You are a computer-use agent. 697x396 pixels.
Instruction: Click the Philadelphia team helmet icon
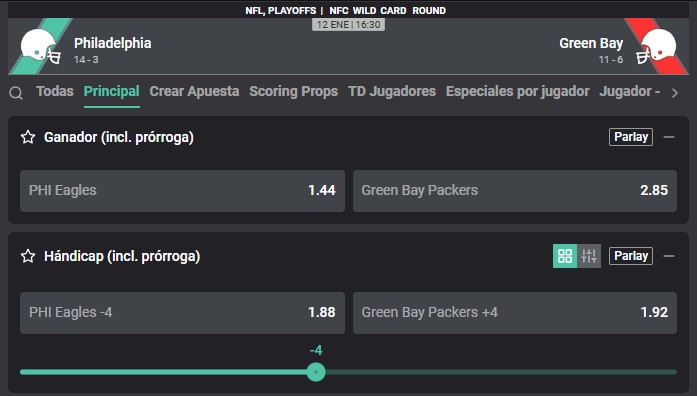(x=40, y=47)
